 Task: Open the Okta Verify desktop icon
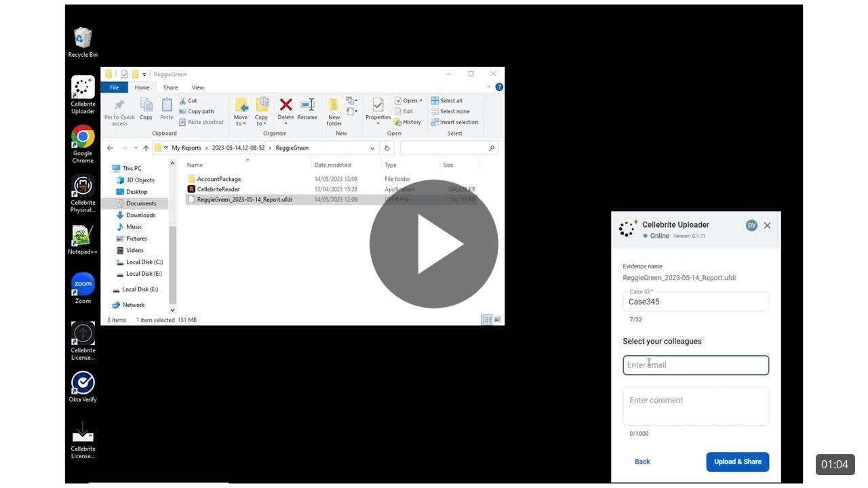point(83,387)
